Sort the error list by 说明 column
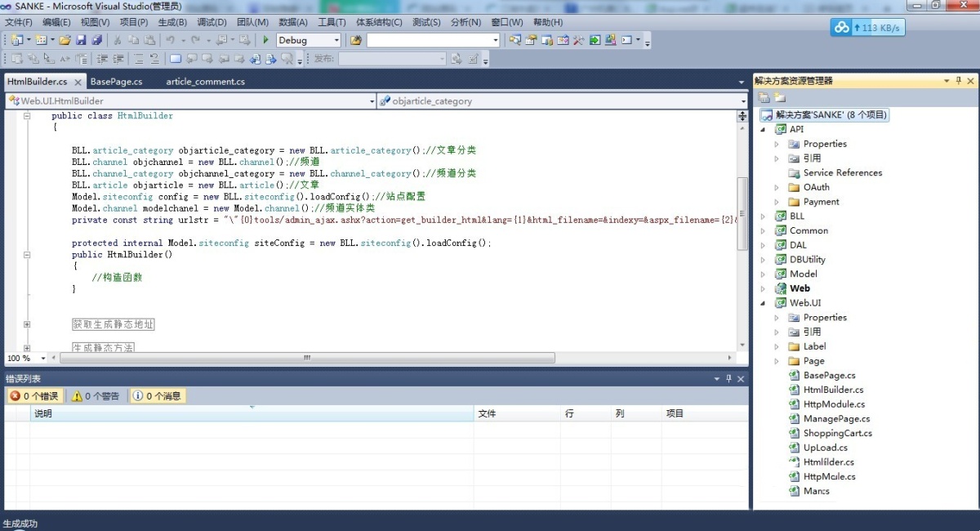This screenshot has height=531, width=980. click(x=252, y=413)
